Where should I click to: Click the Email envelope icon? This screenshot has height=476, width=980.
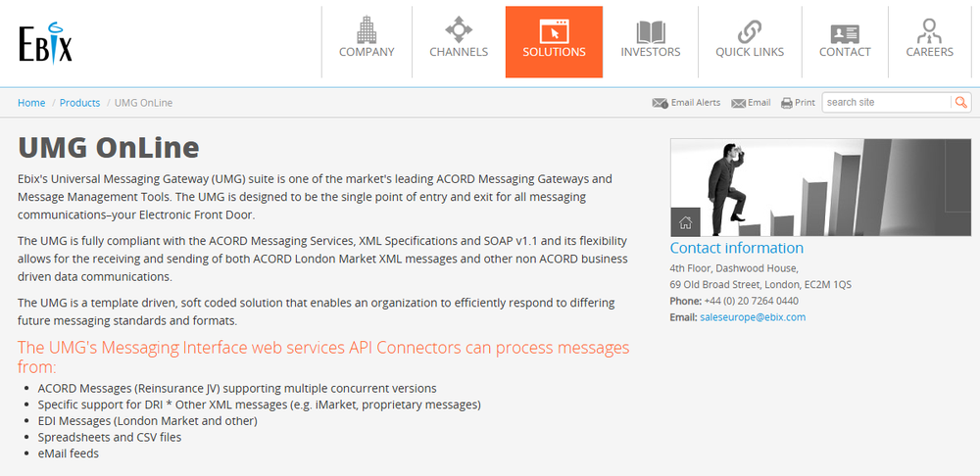tap(739, 103)
